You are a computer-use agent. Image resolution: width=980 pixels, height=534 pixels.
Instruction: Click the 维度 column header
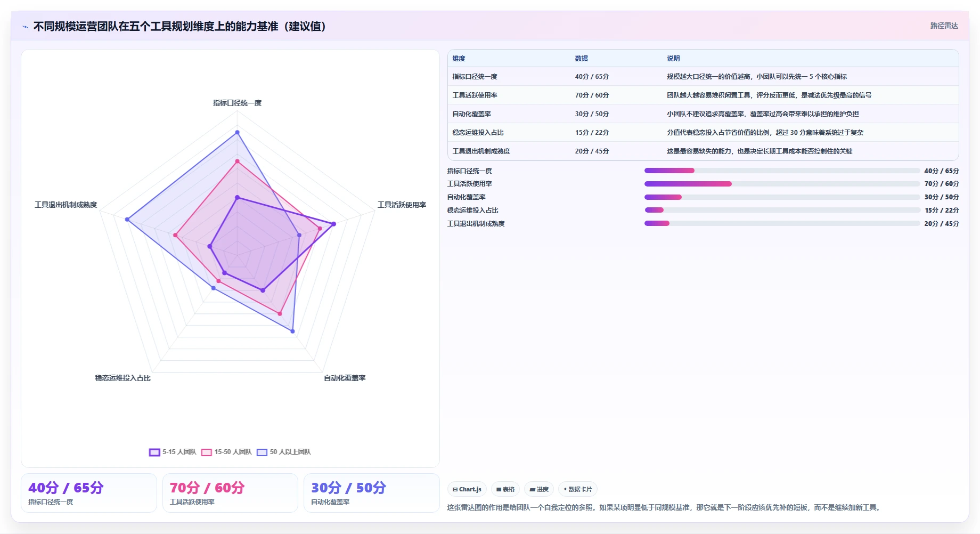pos(459,59)
